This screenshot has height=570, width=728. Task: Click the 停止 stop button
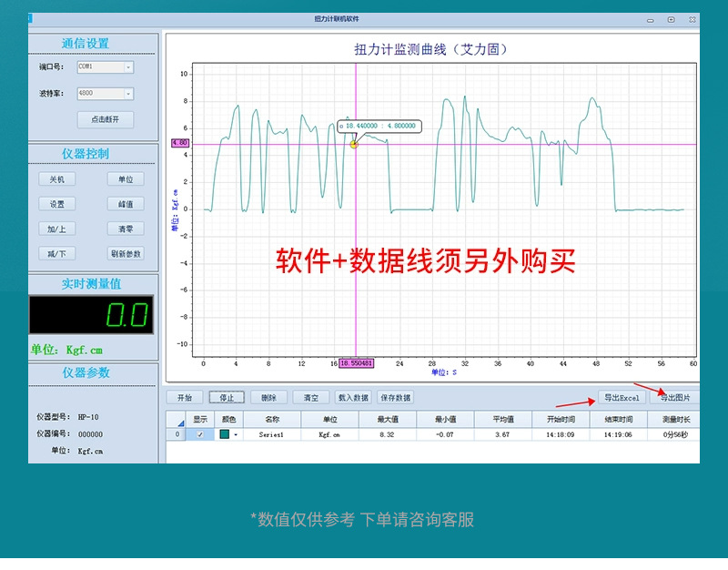click(x=227, y=398)
